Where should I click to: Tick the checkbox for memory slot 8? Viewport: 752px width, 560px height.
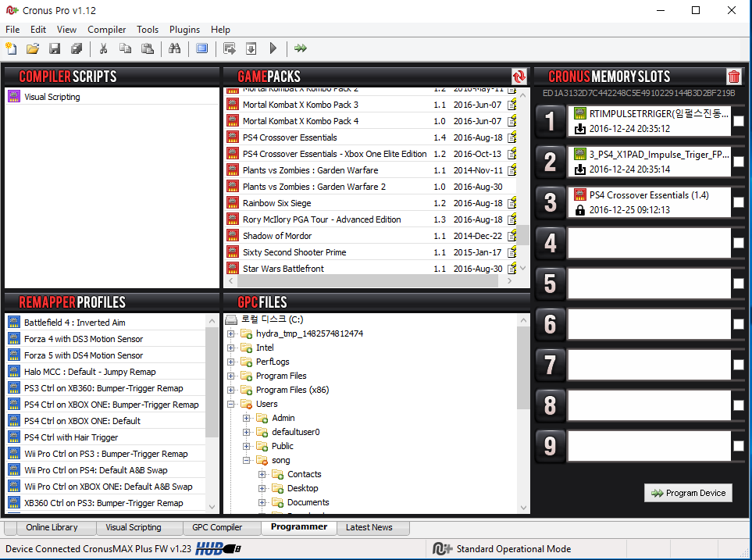pos(739,405)
